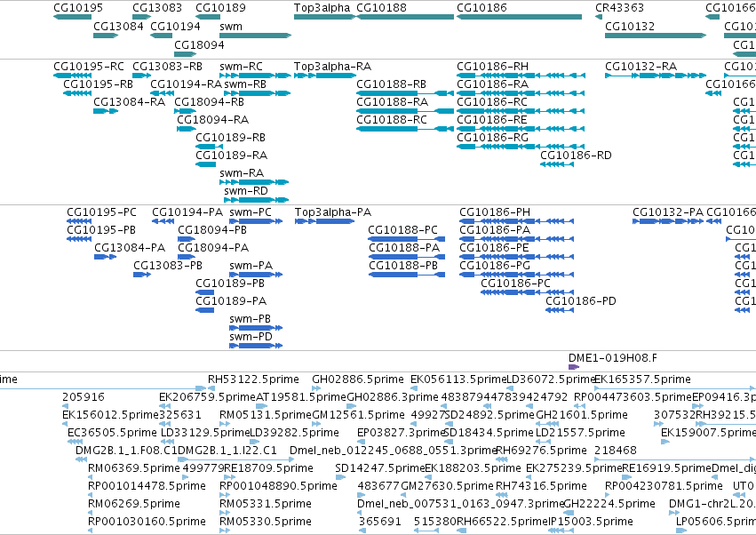
Task: Select transcript CG10188-RC
Action: [405, 129]
